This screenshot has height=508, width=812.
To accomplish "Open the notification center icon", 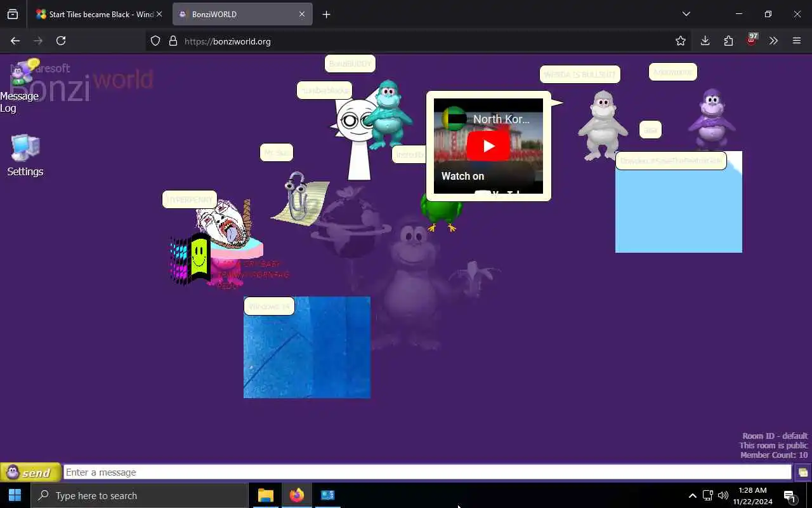I will (790, 496).
